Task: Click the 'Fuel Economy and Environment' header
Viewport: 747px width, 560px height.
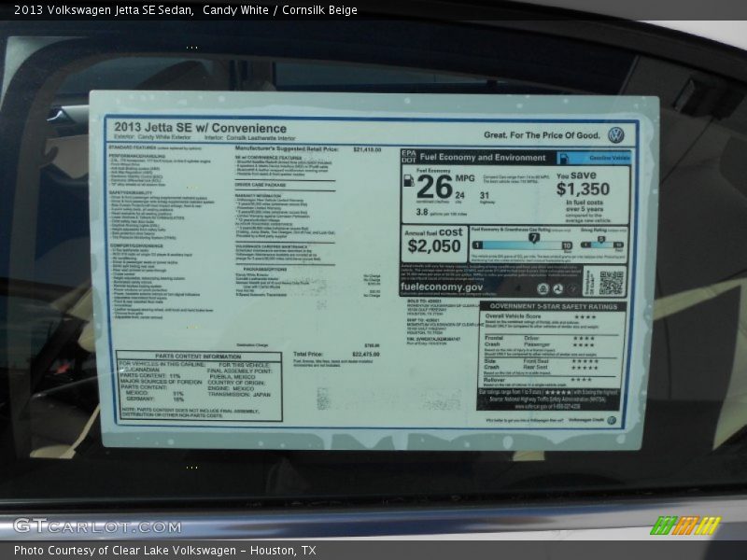Action: tap(483, 157)
